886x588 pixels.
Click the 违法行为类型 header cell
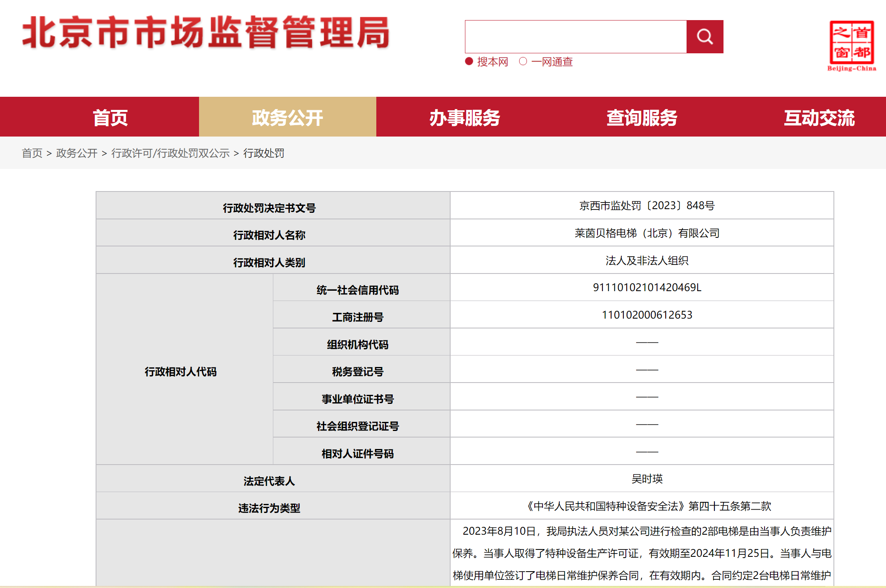(273, 506)
